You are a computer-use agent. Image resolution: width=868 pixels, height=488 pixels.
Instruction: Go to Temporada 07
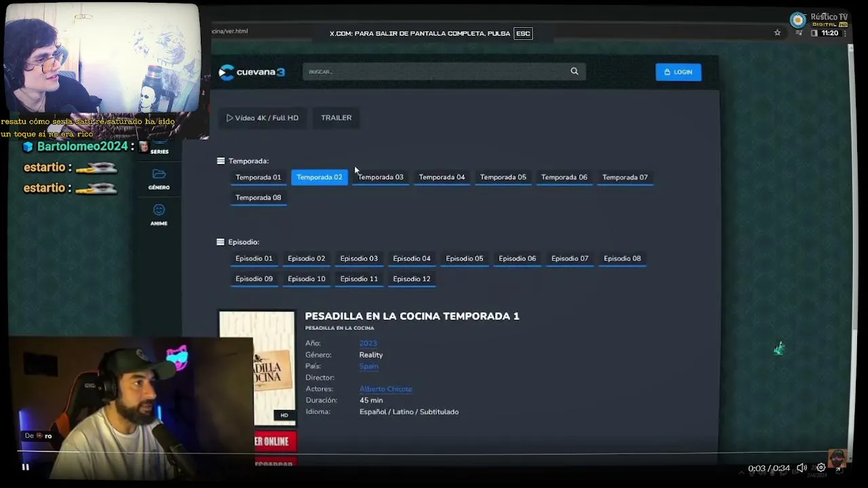(x=625, y=177)
